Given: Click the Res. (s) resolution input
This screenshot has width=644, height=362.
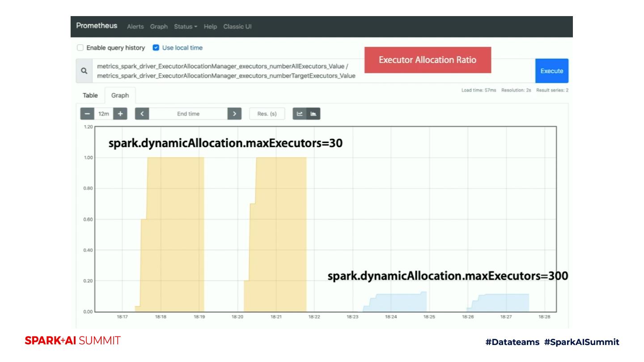Looking at the screenshot, I should [x=267, y=114].
